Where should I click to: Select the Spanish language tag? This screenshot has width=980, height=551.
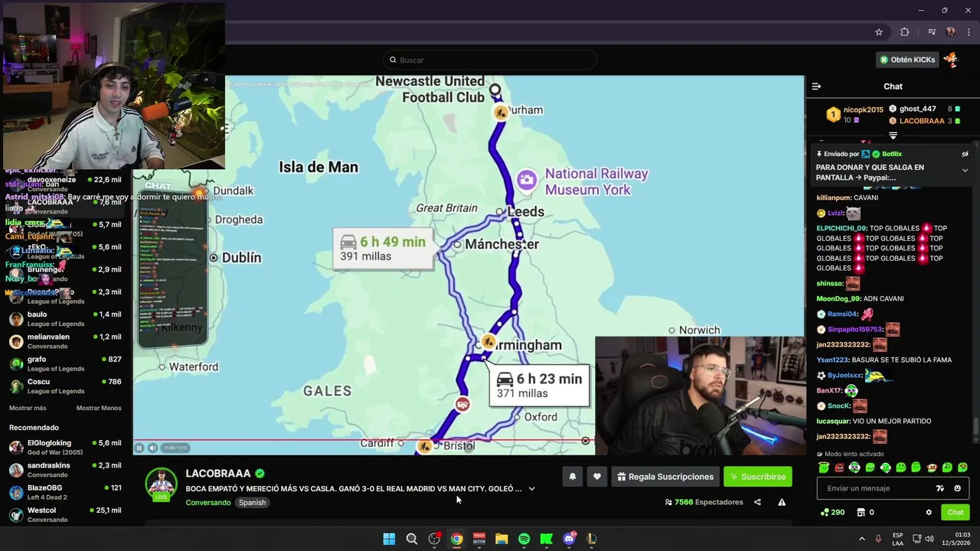(x=252, y=503)
